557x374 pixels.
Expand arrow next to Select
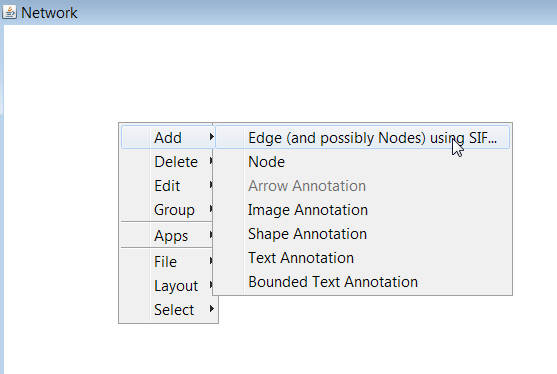click(212, 309)
